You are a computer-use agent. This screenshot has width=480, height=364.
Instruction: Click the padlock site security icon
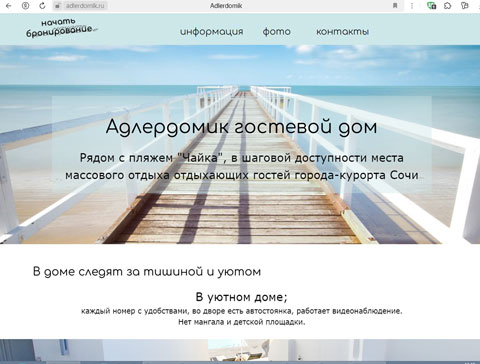[58, 6]
